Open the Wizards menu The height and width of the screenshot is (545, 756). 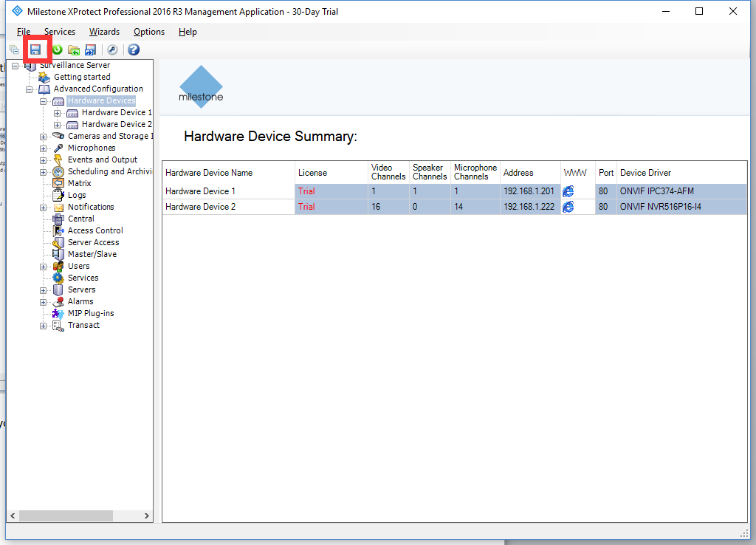click(x=104, y=32)
